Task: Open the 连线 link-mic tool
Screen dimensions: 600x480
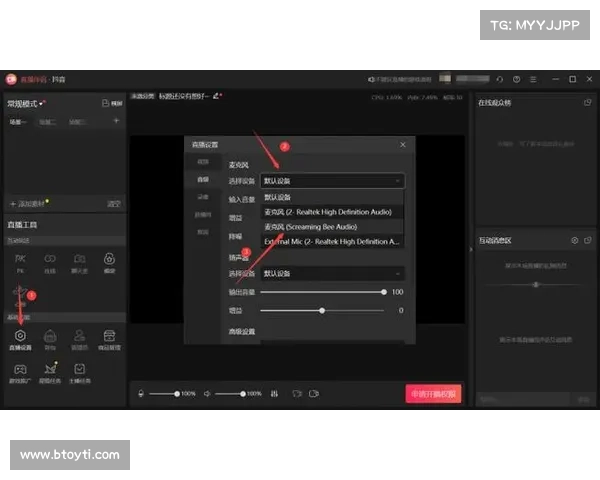Action: [x=50, y=263]
